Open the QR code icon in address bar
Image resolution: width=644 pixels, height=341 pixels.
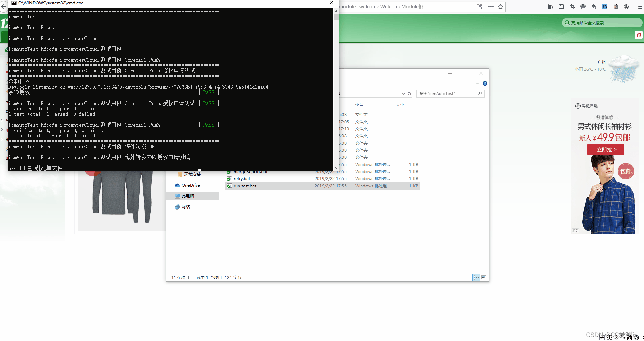coord(479,7)
